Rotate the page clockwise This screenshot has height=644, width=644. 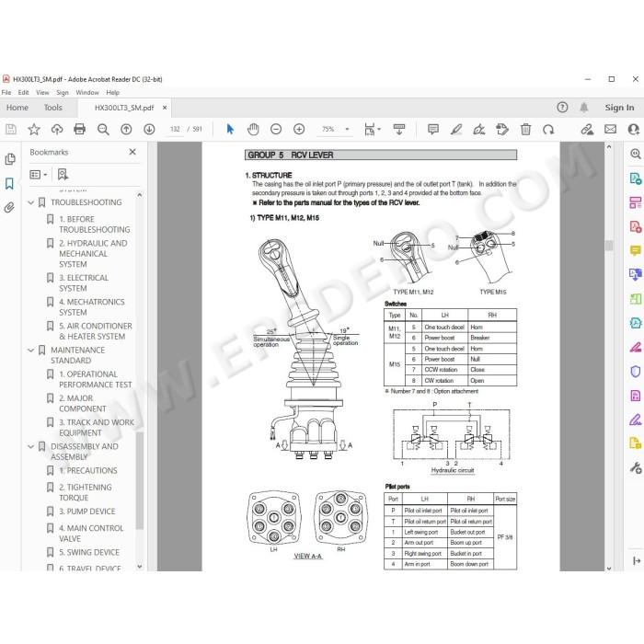pyautogui.click(x=548, y=130)
